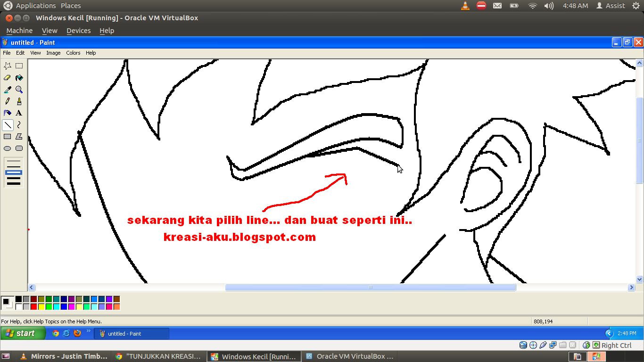Choose the Pencil tool
The height and width of the screenshot is (362, 644).
7,101
